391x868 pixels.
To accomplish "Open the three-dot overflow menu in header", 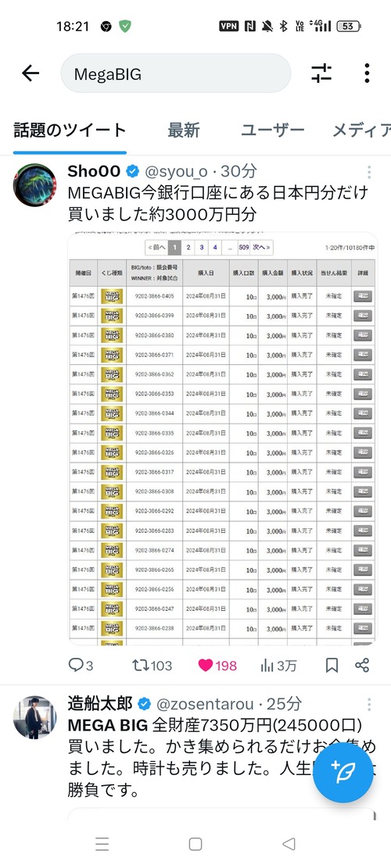I will (367, 73).
